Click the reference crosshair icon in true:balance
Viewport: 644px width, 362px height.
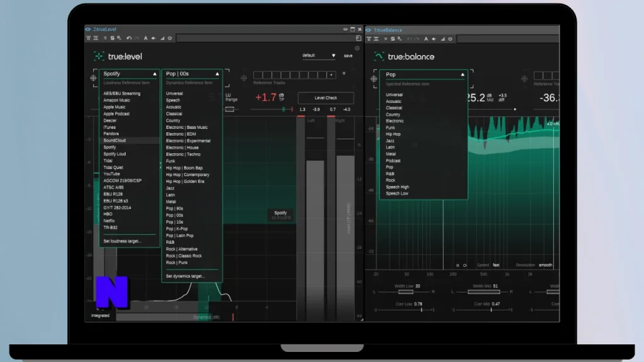pos(525,79)
